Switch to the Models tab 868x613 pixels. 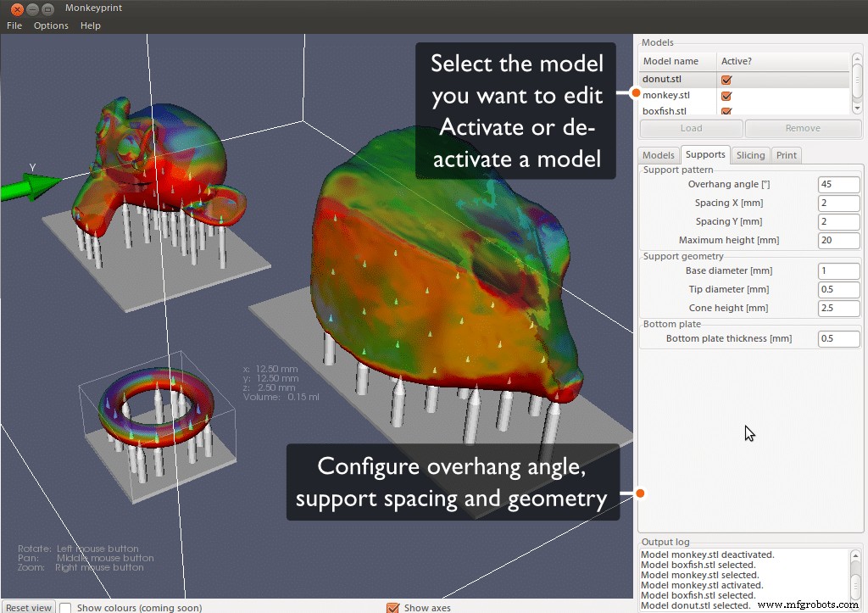tap(659, 154)
